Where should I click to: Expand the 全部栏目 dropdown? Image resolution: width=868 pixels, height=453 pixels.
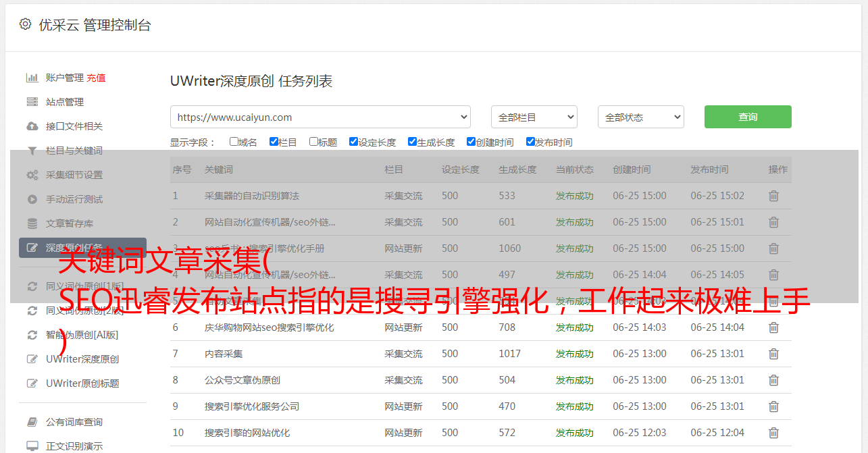coord(534,117)
